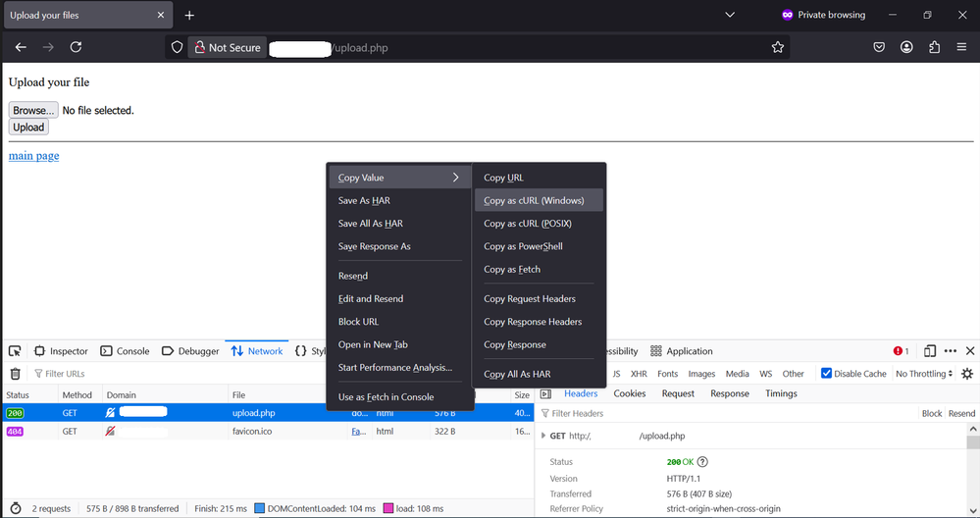Open the Extensions puzzle icon
This screenshot has width=980, height=518.
pyautogui.click(x=934, y=47)
